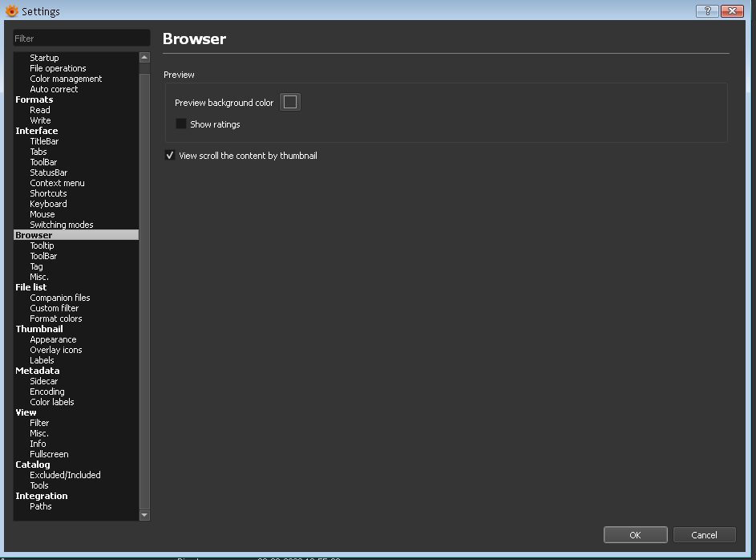Select Read under Formats
Image resolution: width=756 pixels, height=560 pixels.
[x=40, y=110]
